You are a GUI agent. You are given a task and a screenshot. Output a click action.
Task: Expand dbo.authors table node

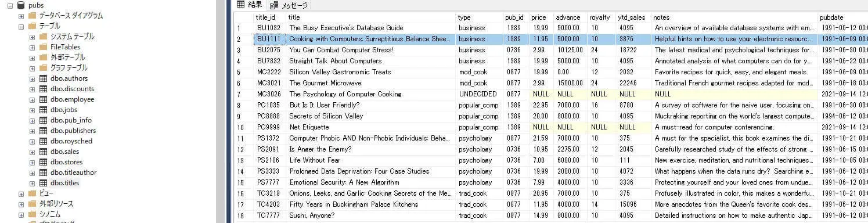coord(32,78)
